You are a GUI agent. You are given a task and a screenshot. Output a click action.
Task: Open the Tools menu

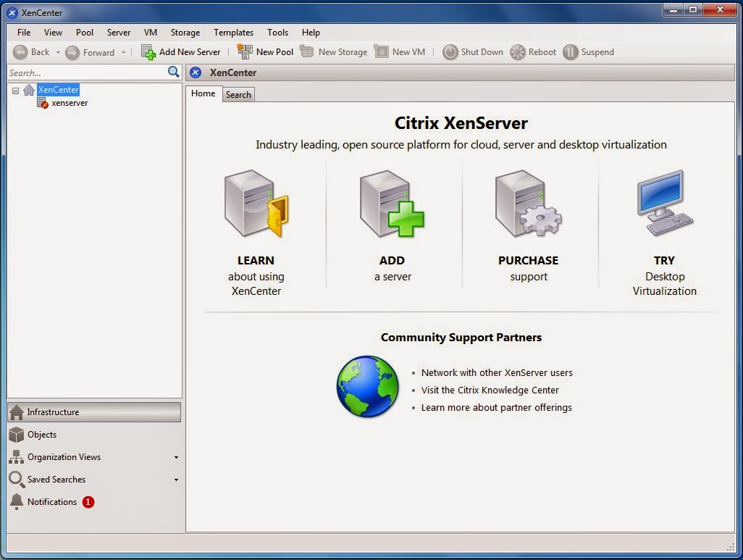(x=277, y=33)
